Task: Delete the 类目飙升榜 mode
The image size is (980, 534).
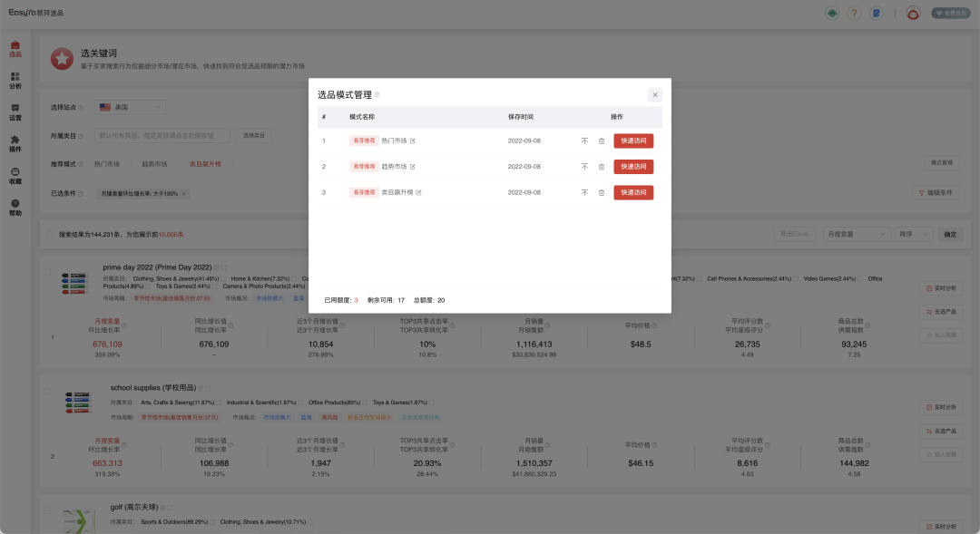Action: click(602, 192)
